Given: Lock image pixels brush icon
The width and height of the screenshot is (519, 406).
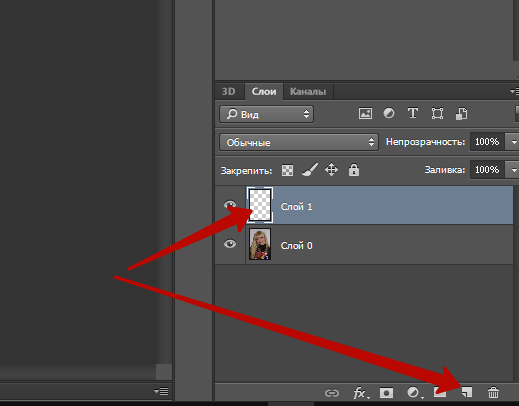Looking at the screenshot, I should point(310,170).
